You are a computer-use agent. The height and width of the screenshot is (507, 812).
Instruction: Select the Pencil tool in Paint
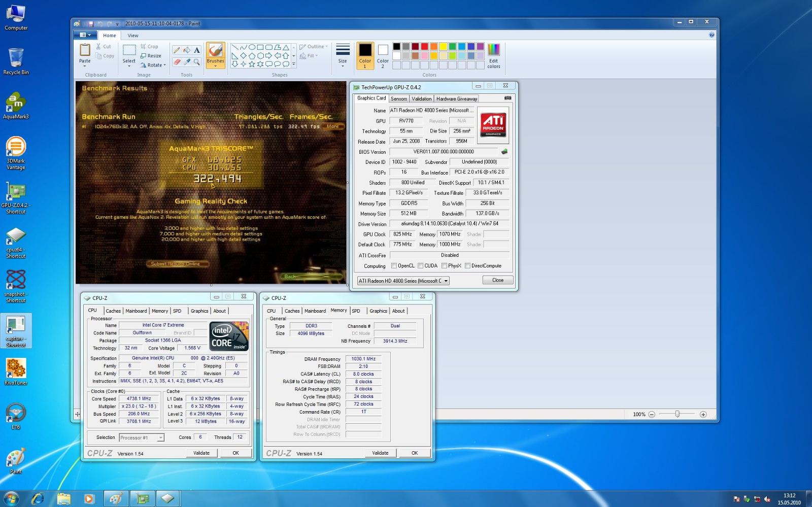click(x=177, y=50)
